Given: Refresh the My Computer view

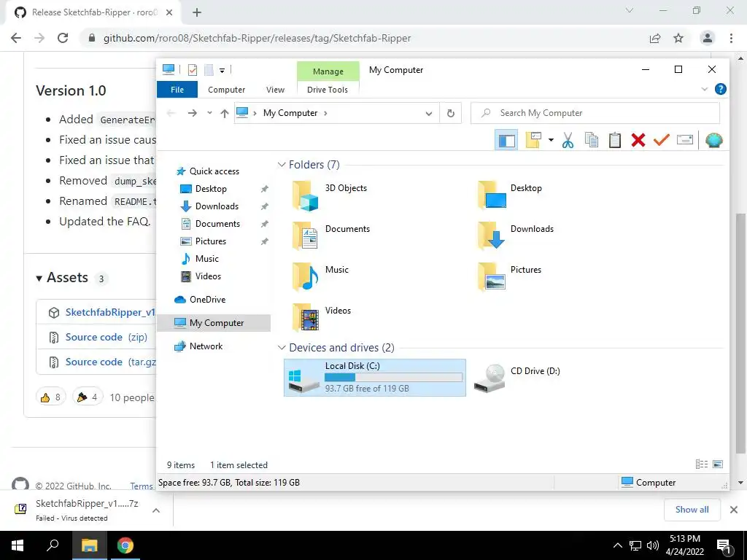Looking at the screenshot, I should (450, 113).
